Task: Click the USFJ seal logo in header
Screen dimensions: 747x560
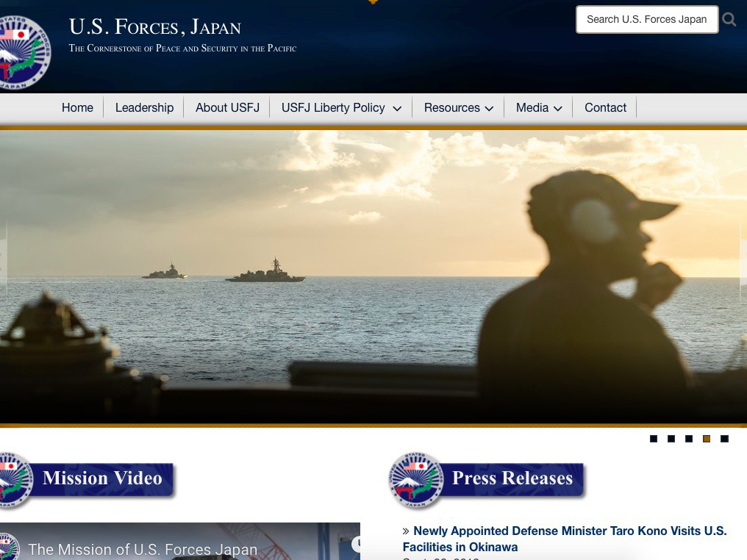Action: pos(24,52)
